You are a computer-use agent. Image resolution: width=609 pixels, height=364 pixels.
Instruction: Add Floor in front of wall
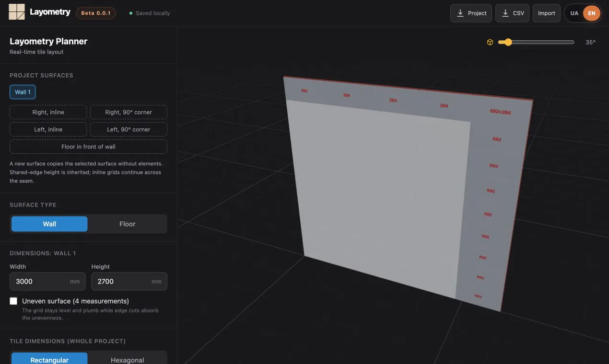[x=88, y=147]
